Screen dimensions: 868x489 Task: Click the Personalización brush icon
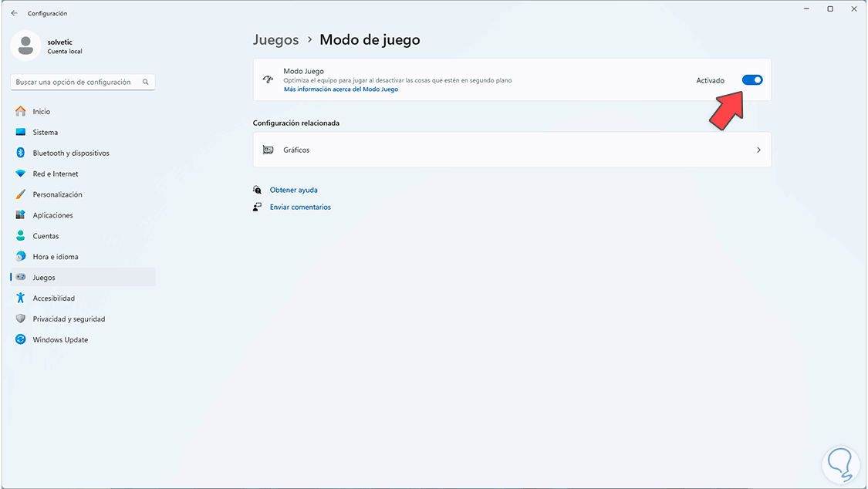pyautogui.click(x=21, y=194)
